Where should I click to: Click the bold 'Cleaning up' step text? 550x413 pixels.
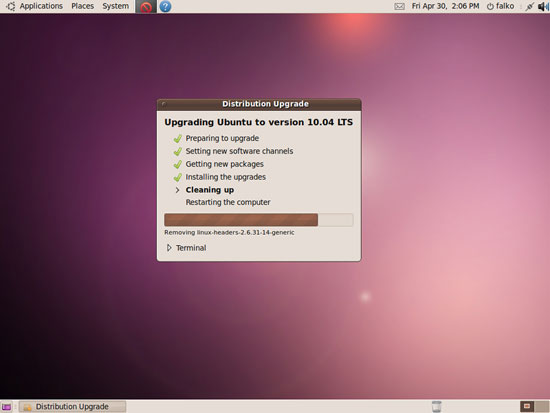(210, 190)
